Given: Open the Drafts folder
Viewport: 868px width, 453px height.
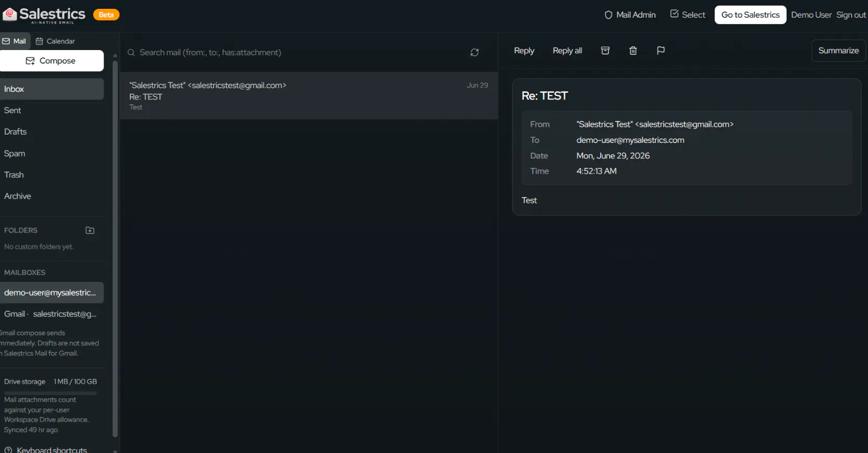Looking at the screenshot, I should pos(52,132).
